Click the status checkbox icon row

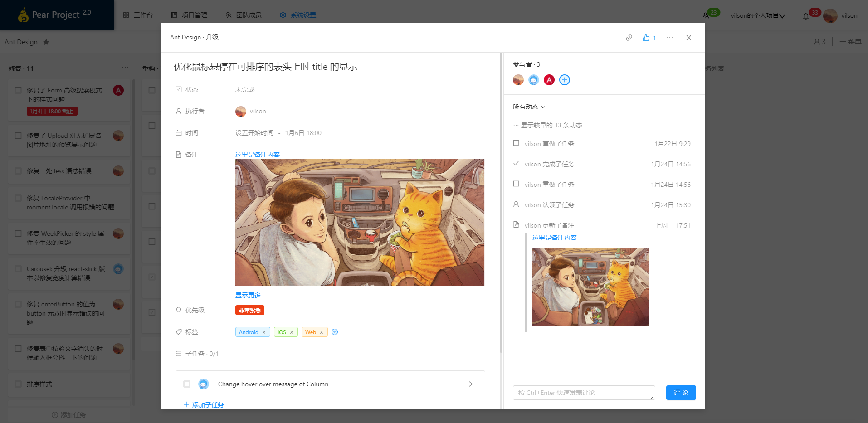(x=179, y=89)
